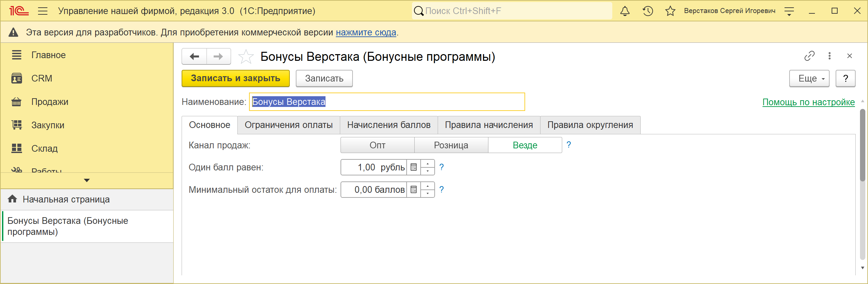Switch to Начисления баллов tab
This screenshot has height=284, width=868.
[x=389, y=125]
